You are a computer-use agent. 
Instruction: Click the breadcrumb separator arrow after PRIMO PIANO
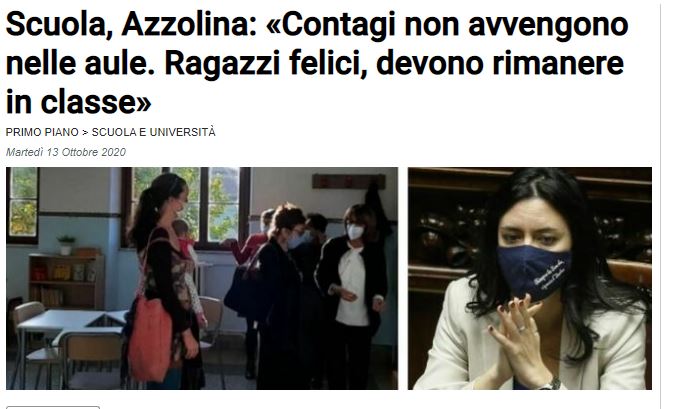click(85, 132)
